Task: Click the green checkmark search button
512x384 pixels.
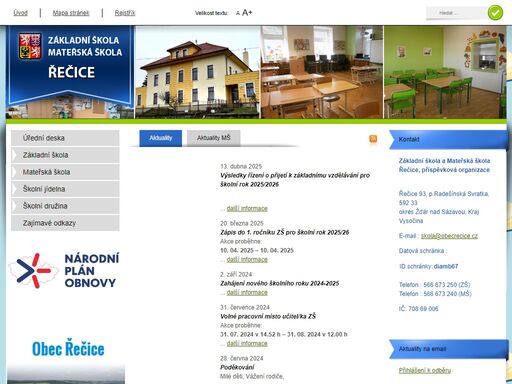Action: point(495,13)
